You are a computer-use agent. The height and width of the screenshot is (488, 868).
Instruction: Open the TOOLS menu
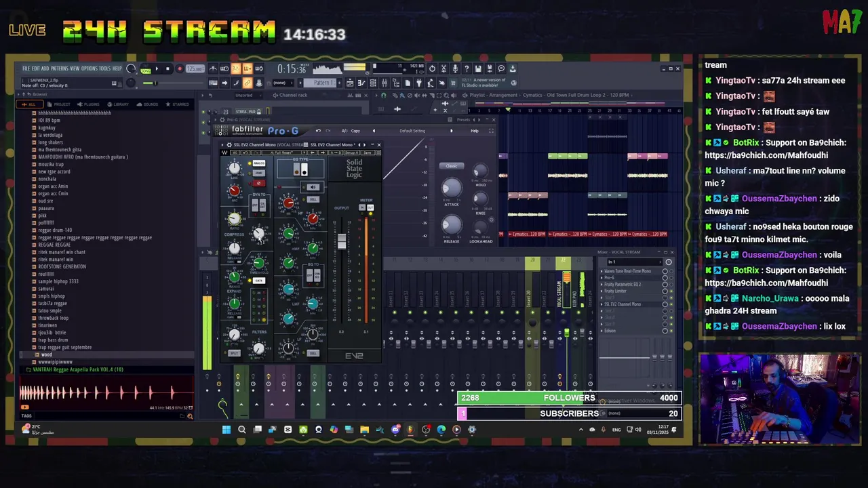pos(105,68)
